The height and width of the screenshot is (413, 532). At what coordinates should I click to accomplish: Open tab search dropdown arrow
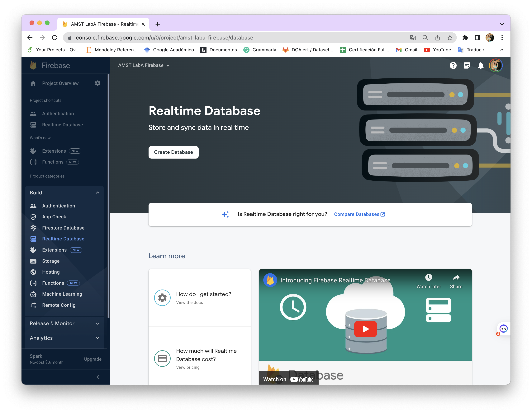[502, 24]
